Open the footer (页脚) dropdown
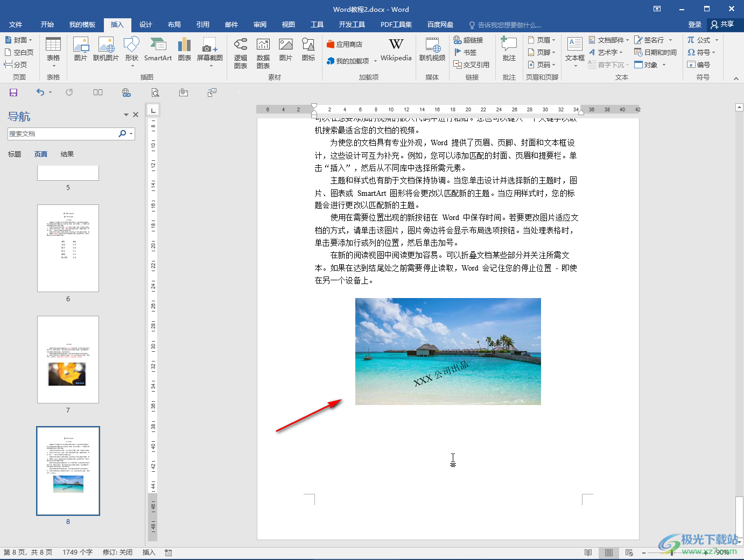 [x=542, y=52]
